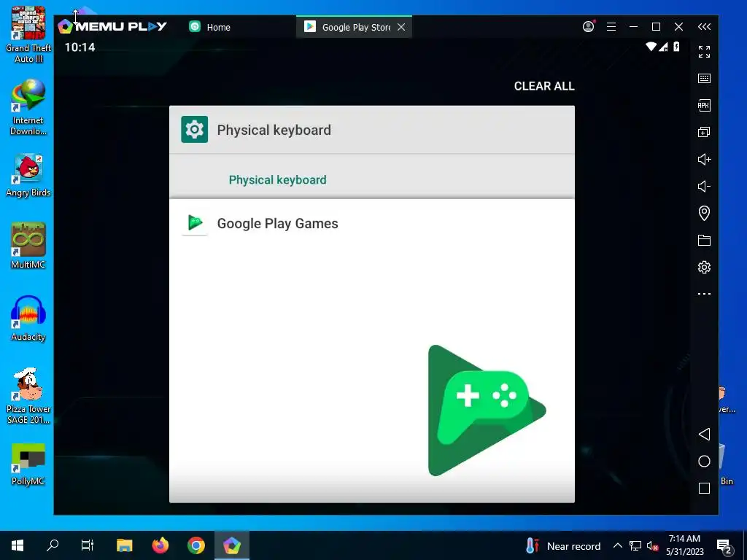Image resolution: width=747 pixels, height=560 pixels.
Task: Select the Angry Birds desktop shortcut
Action: (28, 176)
